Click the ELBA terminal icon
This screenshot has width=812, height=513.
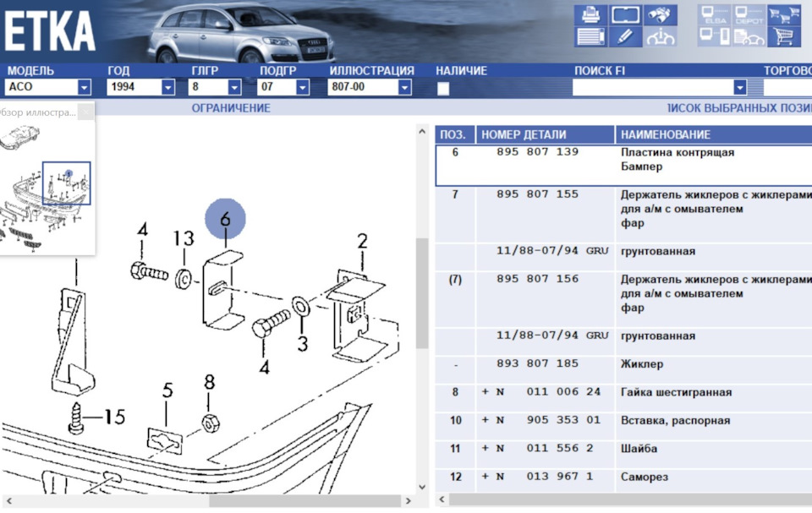[x=714, y=14]
